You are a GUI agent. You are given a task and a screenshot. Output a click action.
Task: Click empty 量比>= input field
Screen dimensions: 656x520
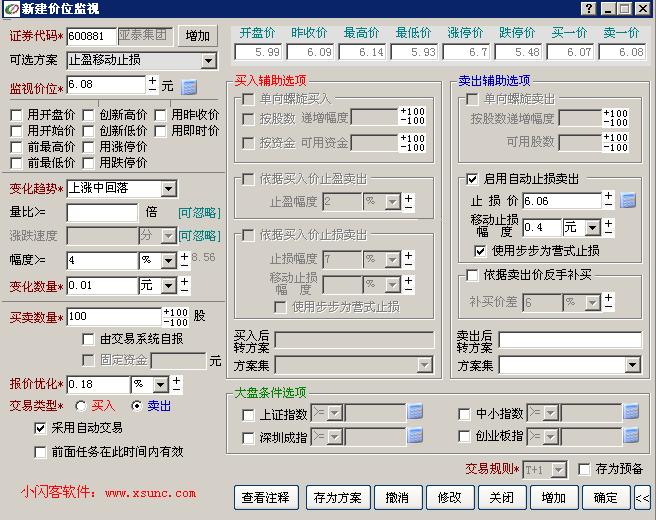tap(102, 213)
